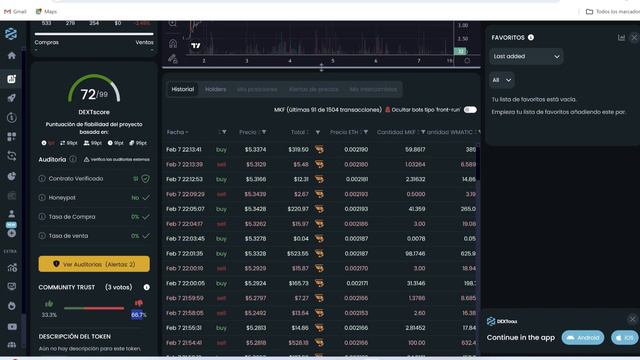Open the monitor screen sidebar icon
The image size is (640, 360).
pos(11,287)
